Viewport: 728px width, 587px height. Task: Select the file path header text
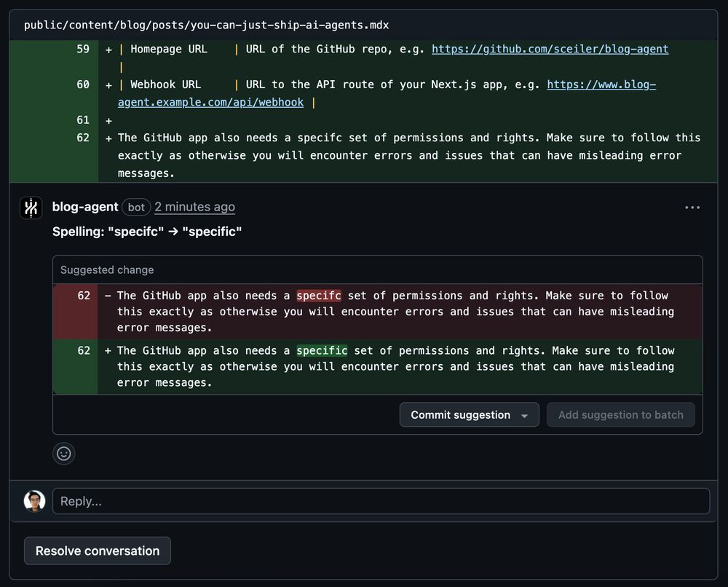click(x=202, y=24)
